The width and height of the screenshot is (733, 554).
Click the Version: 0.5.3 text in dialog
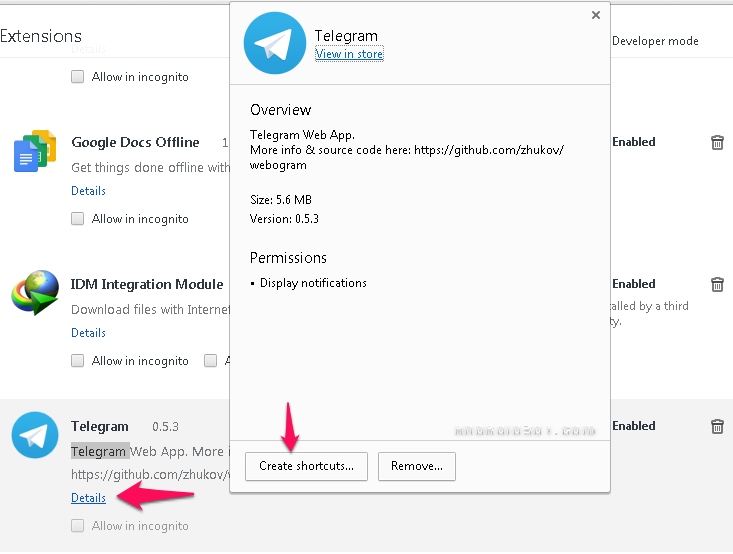tap(284, 219)
